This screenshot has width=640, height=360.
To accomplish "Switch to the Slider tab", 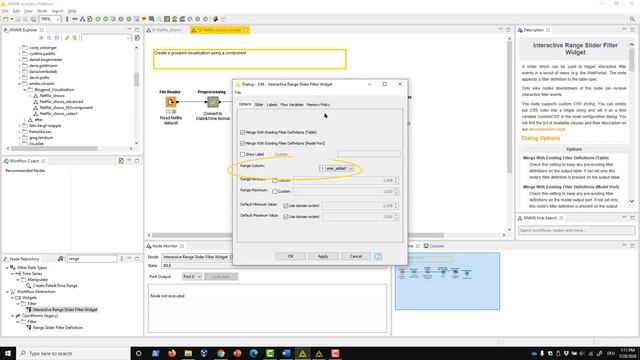I will 259,105.
